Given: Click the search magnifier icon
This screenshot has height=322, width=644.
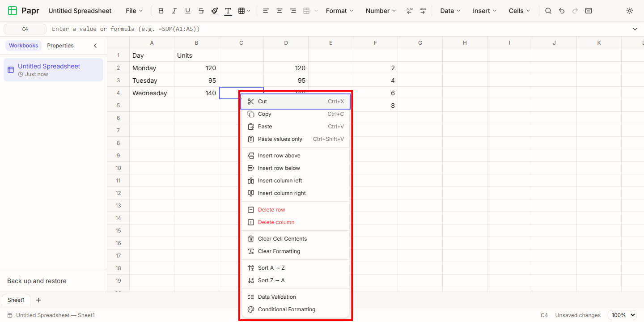Looking at the screenshot, I should coord(548,11).
